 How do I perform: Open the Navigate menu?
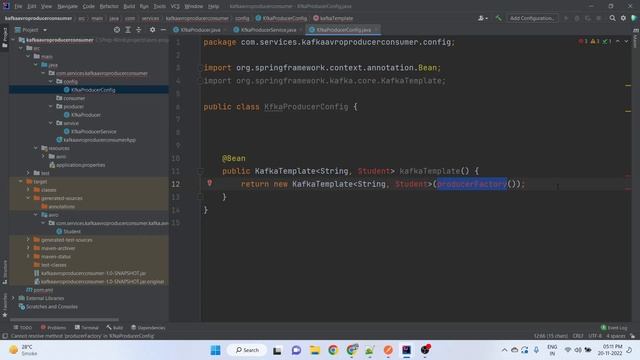[x=67, y=6]
